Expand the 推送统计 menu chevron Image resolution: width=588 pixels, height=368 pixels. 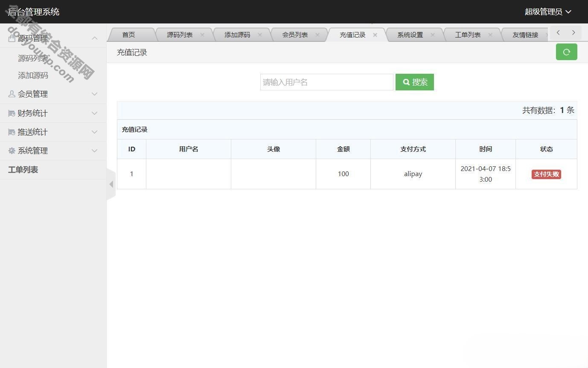[x=95, y=132]
